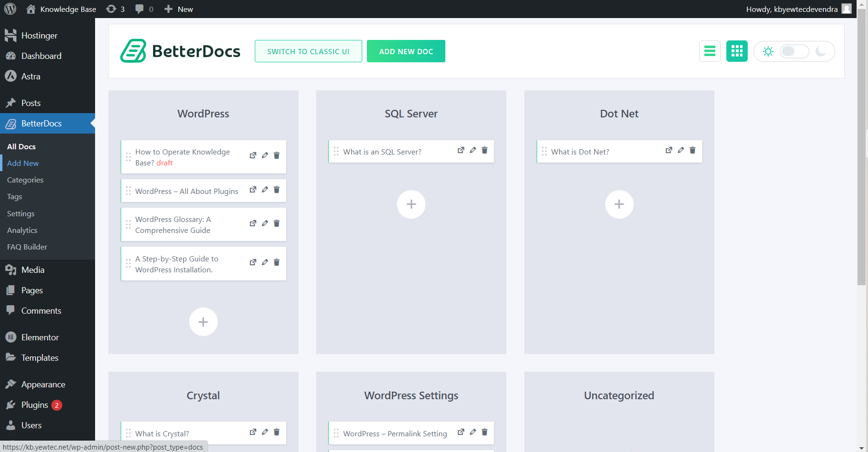Open the Elementor sidebar menu
The width and height of the screenshot is (868, 452).
(x=48, y=337)
